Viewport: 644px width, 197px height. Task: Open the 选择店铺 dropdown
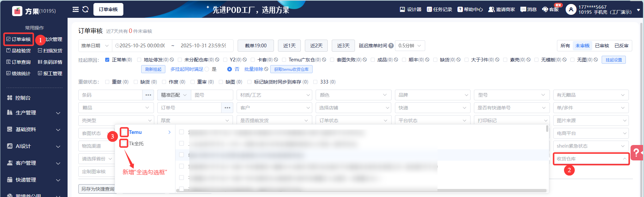[x=353, y=108]
